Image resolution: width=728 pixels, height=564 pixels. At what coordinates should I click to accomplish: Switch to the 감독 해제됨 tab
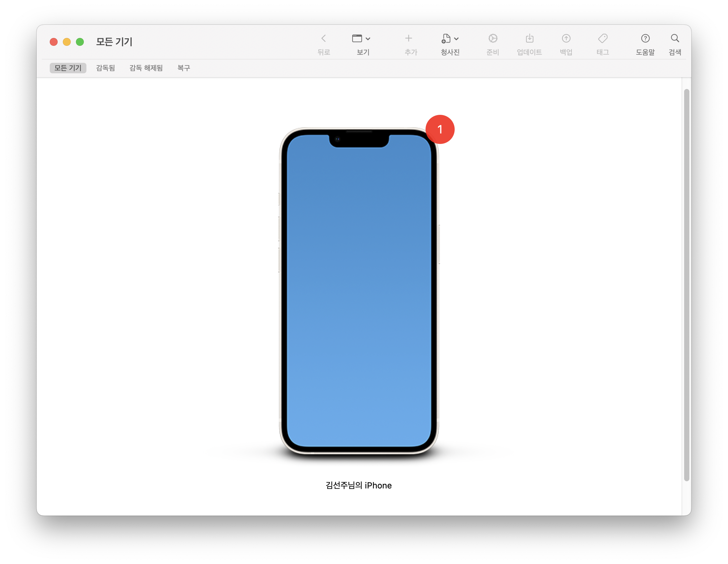(x=146, y=68)
